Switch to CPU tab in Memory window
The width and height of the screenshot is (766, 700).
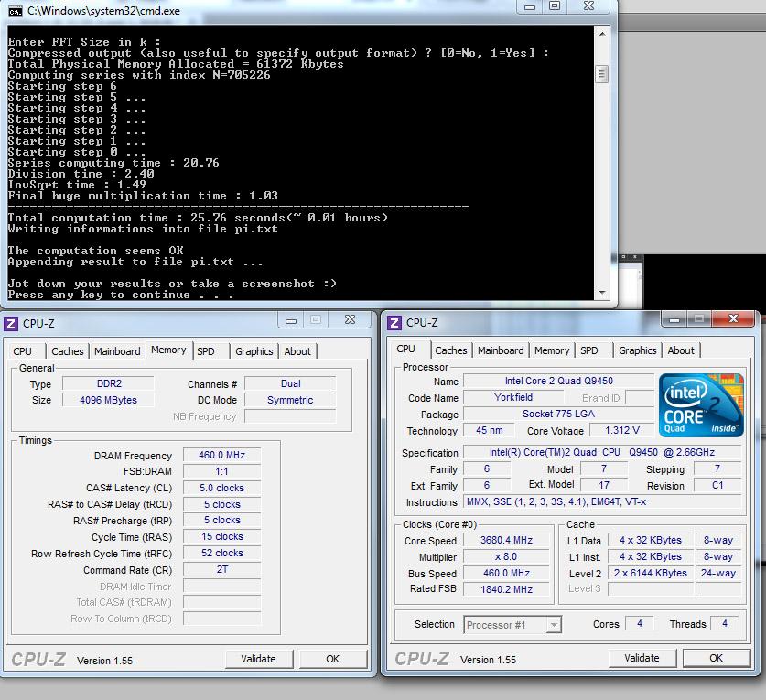click(23, 351)
